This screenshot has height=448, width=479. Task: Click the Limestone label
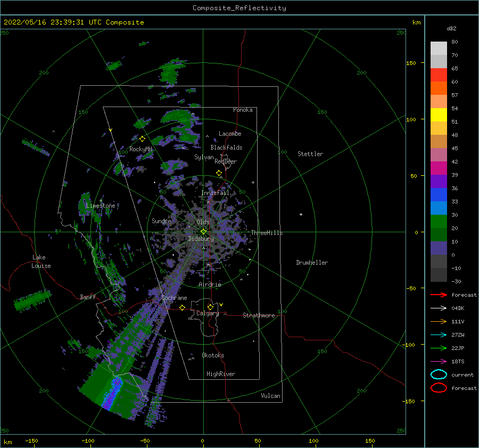[x=101, y=206]
